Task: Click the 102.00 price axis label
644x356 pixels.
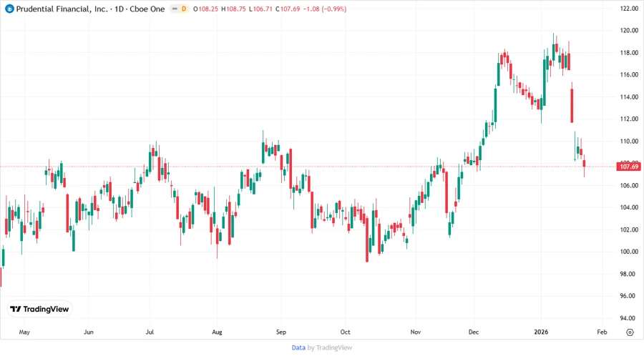Action: pos(629,229)
